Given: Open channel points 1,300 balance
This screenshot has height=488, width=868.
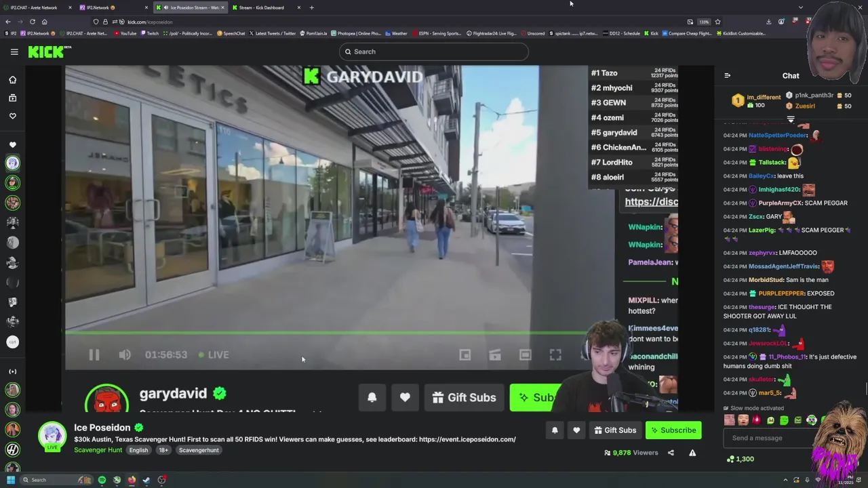Looking at the screenshot, I should (x=740, y=459).
